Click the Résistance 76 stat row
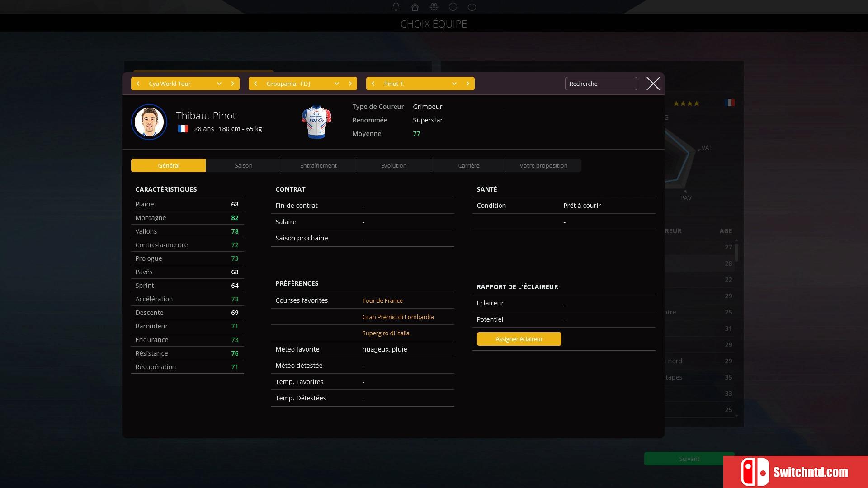Image resolution: width=868 pixels, height=488 pixels. coord(187,353)
